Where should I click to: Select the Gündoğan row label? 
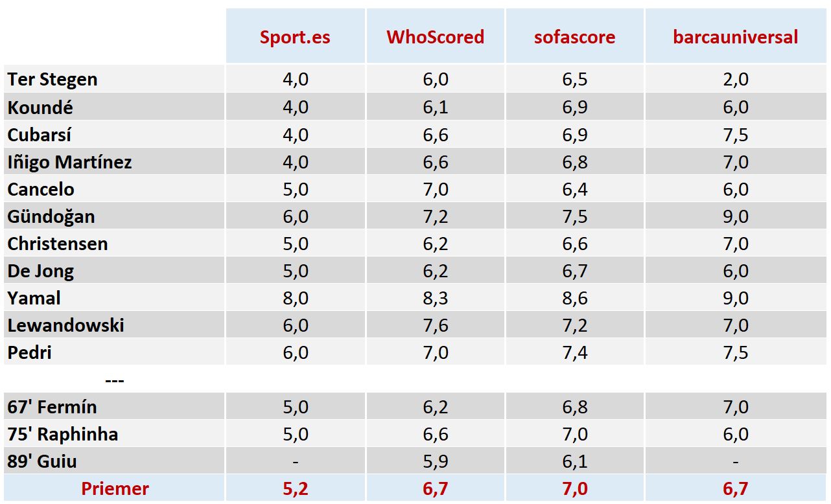tap(51, 216)
